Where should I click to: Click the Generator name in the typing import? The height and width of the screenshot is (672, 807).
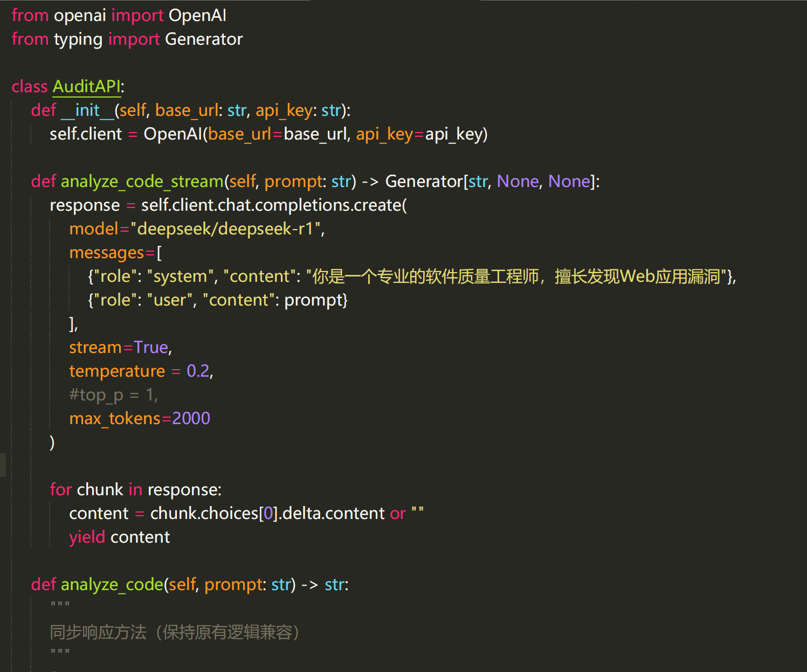pyautogui.click(x=204, y=39)
